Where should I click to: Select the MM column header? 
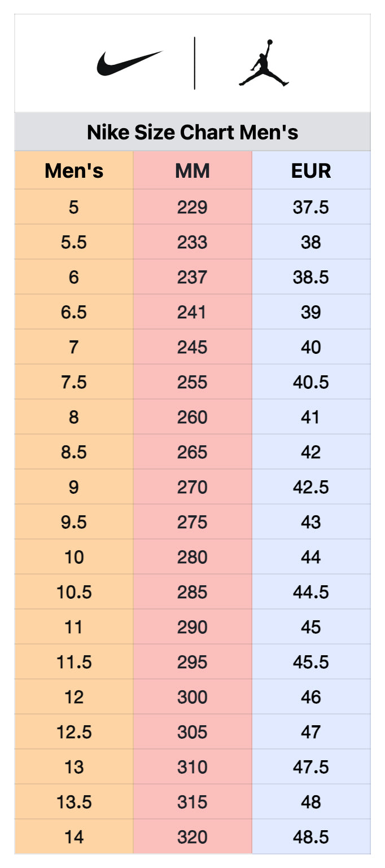point(193,170)
